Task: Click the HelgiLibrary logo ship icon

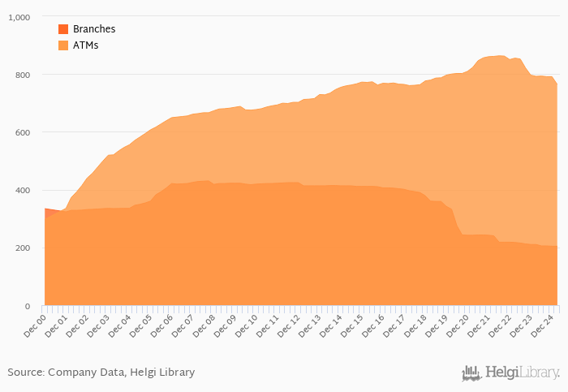Action: tap(471, 373)
